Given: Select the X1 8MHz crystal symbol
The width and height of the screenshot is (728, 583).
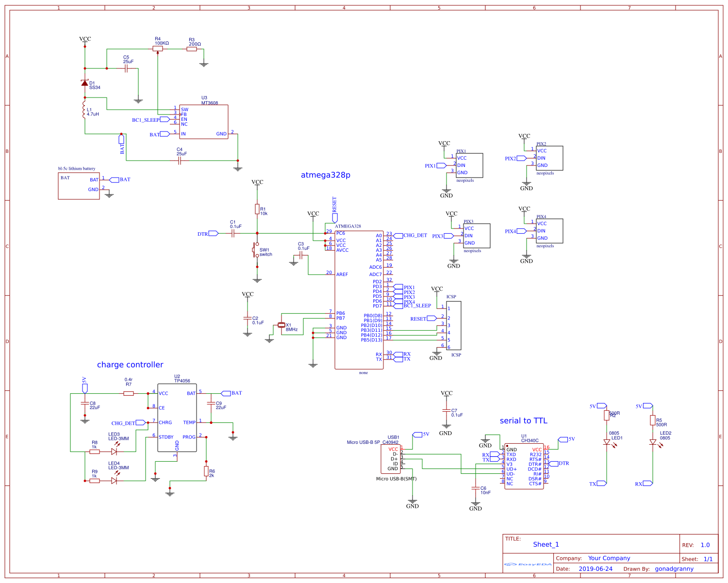Looking at the screenshot, I should pyautogui.click(x=281, y=325).
